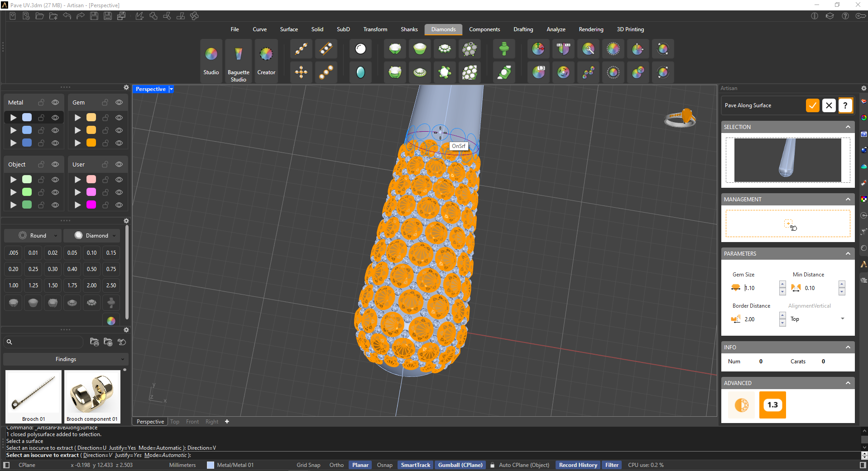The height and width of the screenshot is (471, 868).
Task: Select the 0.50 carat size button
Action: coord(91,269)
